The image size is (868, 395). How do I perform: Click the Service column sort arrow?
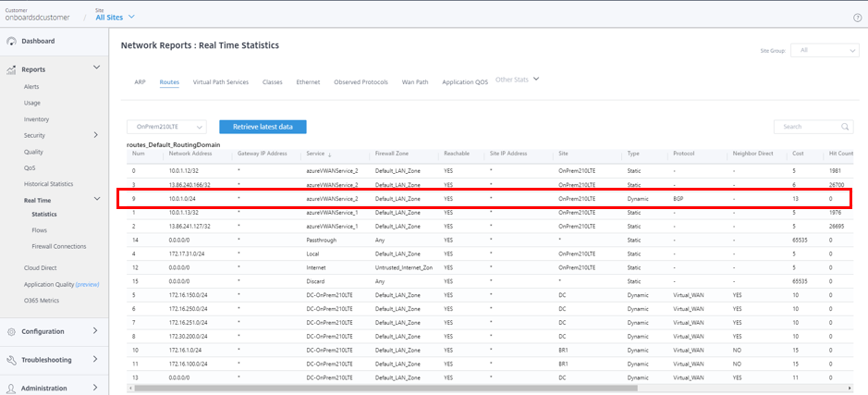pos(330,154)
